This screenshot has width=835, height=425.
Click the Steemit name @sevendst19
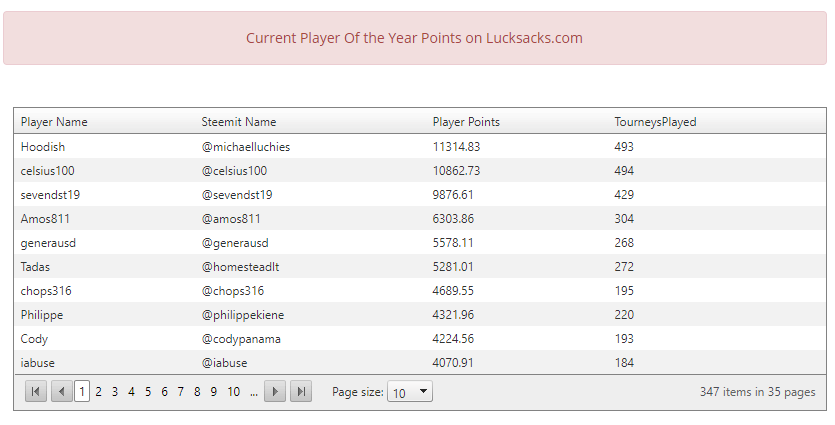pos(237,195)
